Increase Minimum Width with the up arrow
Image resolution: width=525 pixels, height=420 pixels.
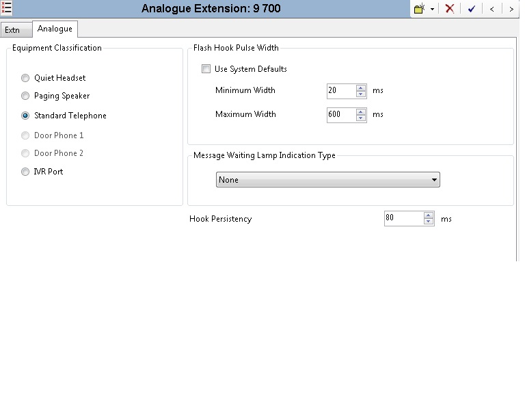[361, 88]
